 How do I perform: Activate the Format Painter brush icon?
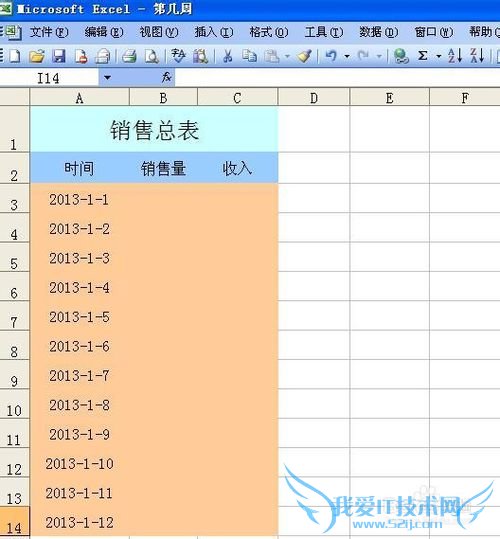coord(304,56)
